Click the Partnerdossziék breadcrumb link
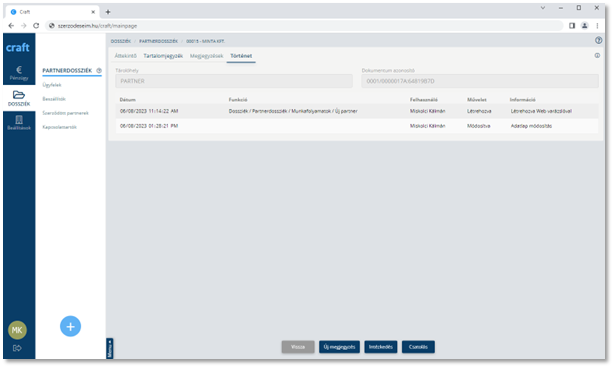The width and height of the screenshot is (614, 368). (x=158, y=41)
